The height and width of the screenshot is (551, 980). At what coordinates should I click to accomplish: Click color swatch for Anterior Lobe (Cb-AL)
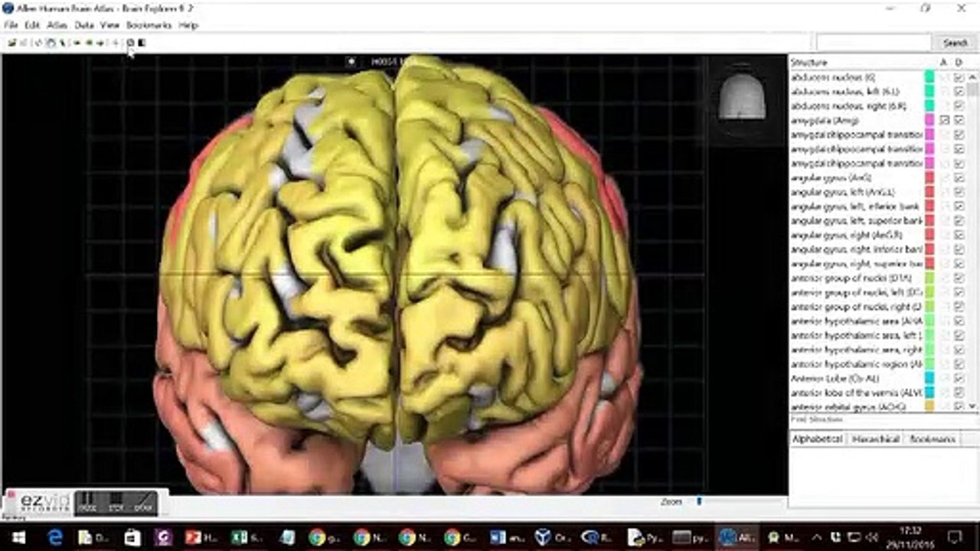point(929,378)
